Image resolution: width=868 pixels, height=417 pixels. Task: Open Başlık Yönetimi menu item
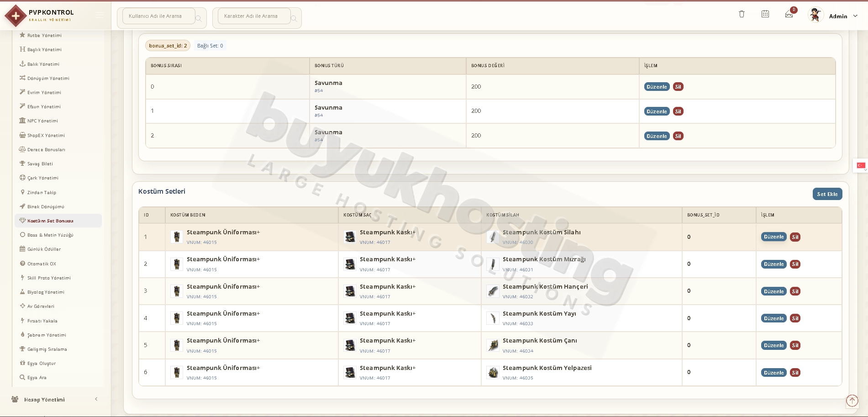pyautogui.click(x=44, y=49)
